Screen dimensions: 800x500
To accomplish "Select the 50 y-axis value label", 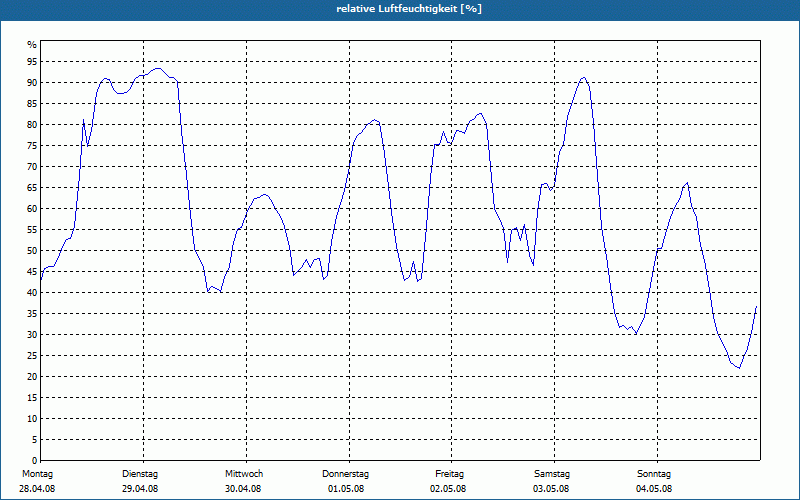I will [x=32, y=251].
